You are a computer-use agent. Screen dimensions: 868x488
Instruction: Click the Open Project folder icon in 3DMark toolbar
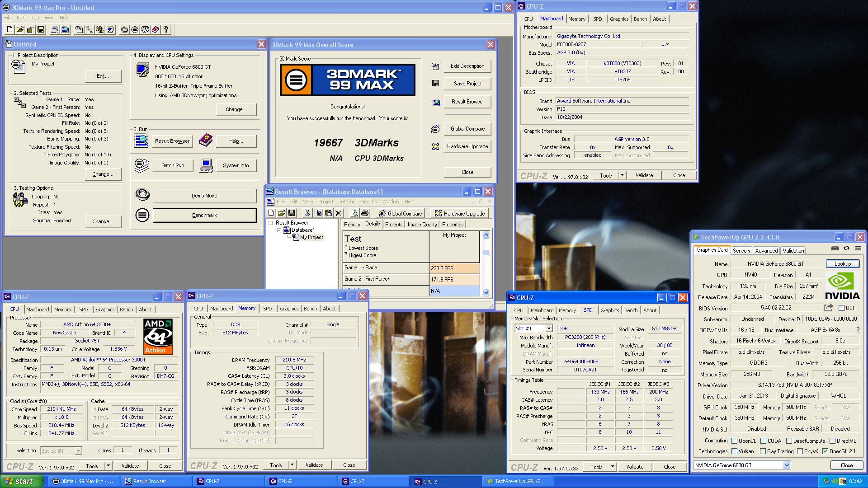(x=20, y=29)
